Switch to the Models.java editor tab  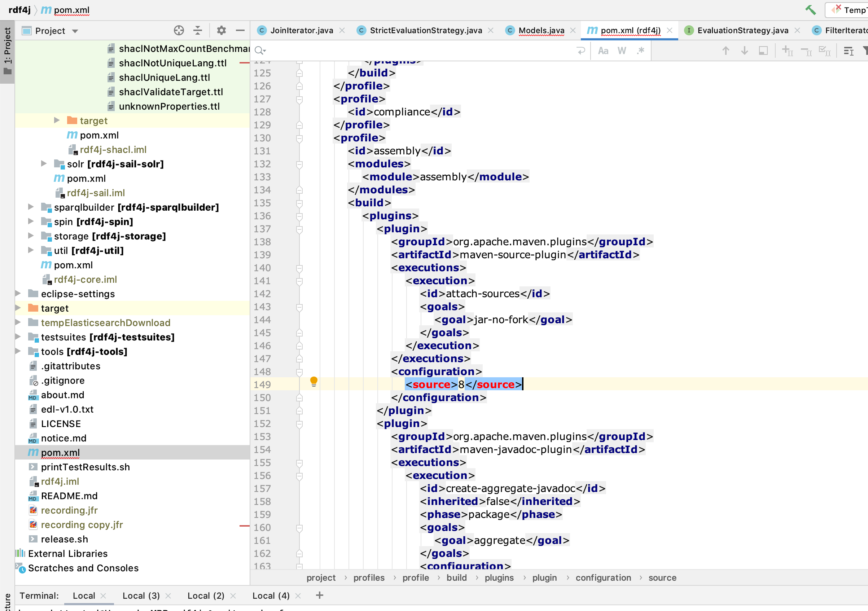click(541, 31)
